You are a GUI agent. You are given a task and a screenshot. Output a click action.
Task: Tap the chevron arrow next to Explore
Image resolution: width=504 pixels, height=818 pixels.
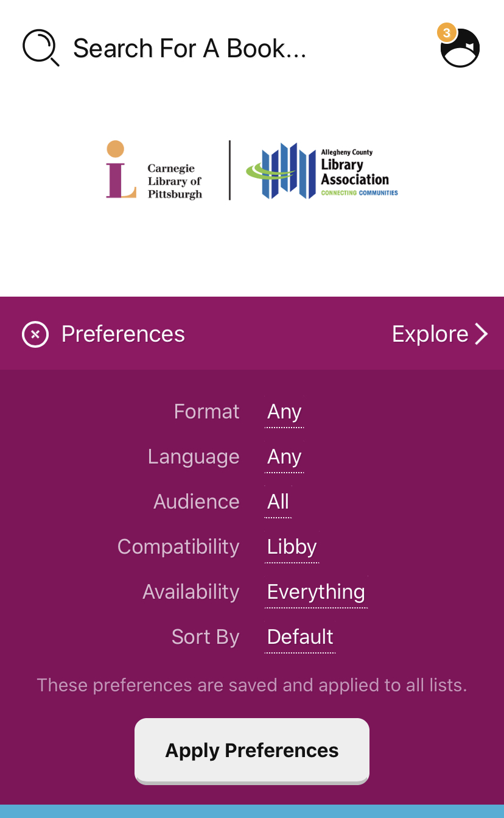click(x=481, y=334)
